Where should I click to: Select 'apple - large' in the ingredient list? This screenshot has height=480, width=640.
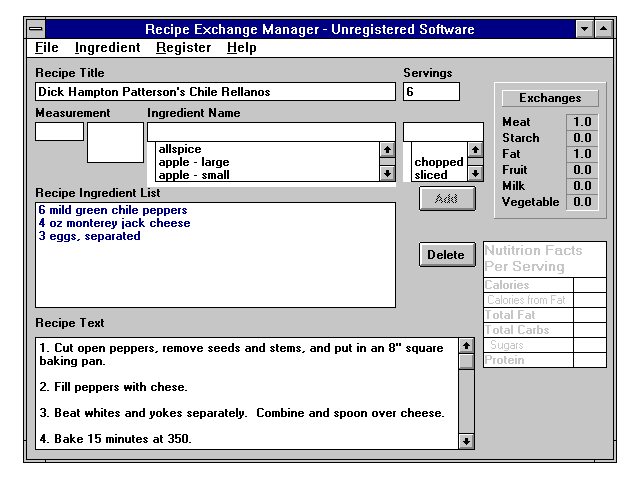(195, 162)
